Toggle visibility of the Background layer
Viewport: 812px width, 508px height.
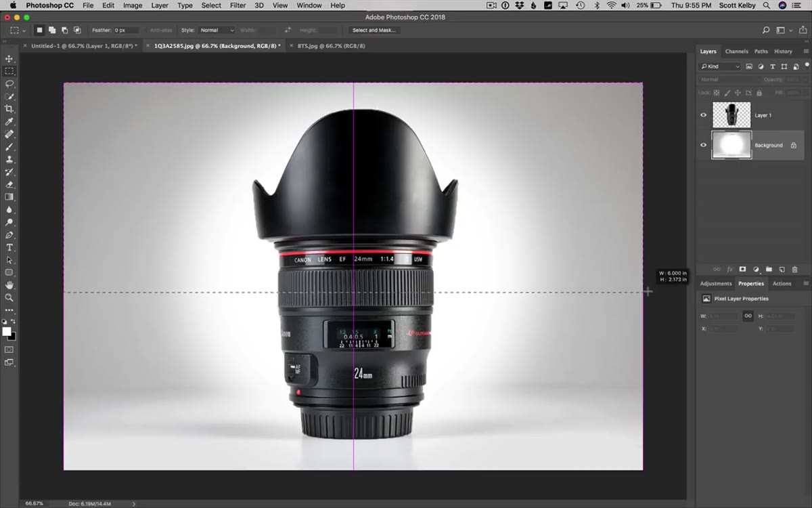click(x=703, y=145)
